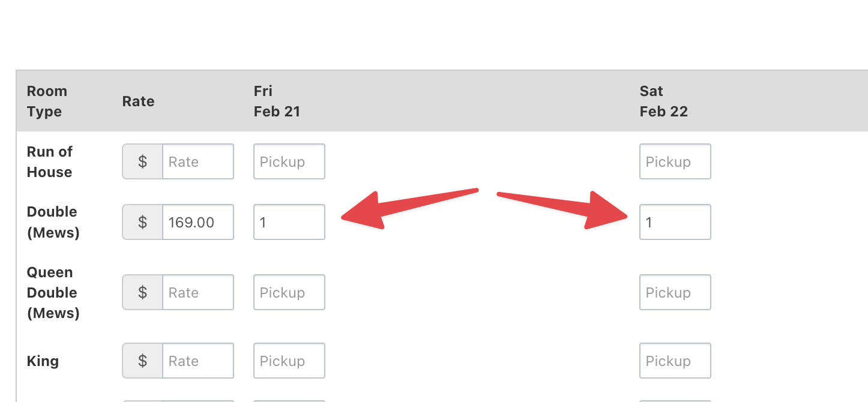
Task: Click the Queen Double (Mews) Rate input
Action: click(197, 292)
